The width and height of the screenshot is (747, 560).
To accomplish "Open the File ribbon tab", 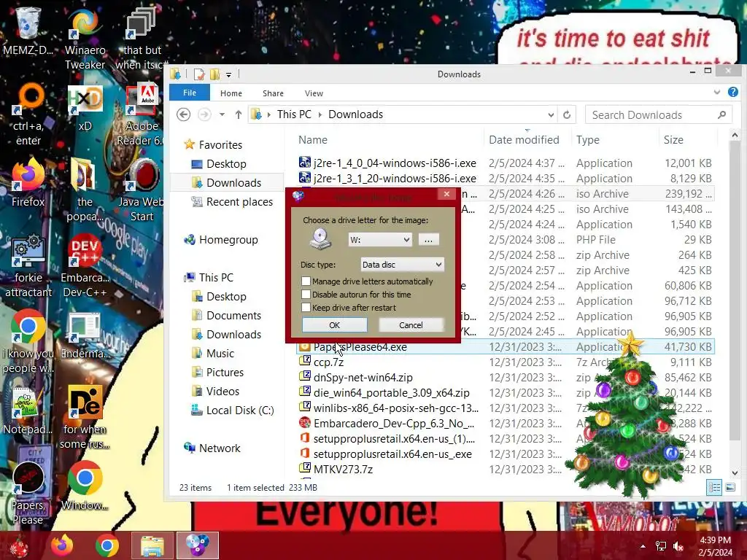I will pos(190,93).
